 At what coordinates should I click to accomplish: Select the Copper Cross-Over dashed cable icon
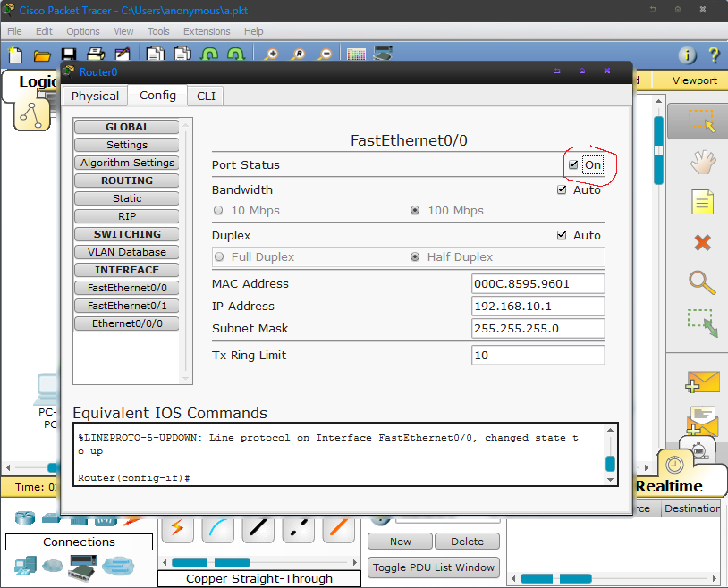pyautogui.click(x=299, y=529)
